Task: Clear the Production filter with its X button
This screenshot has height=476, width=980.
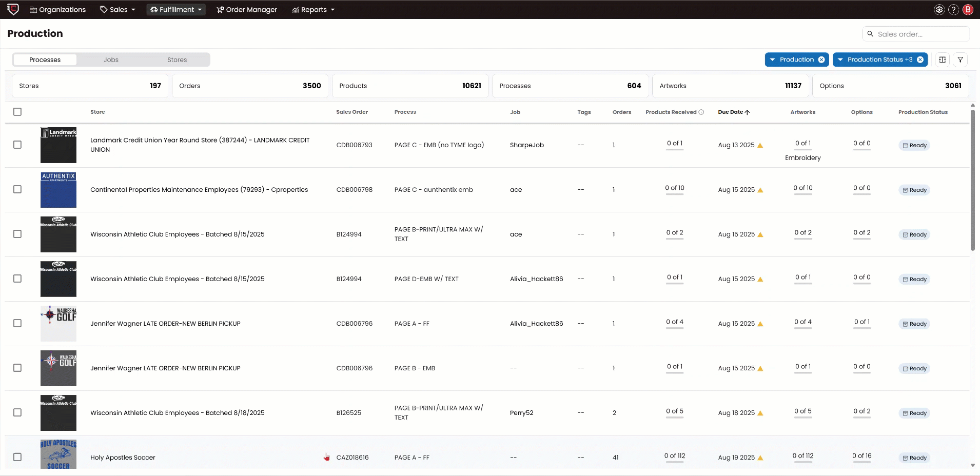Action: pos(822,60)
